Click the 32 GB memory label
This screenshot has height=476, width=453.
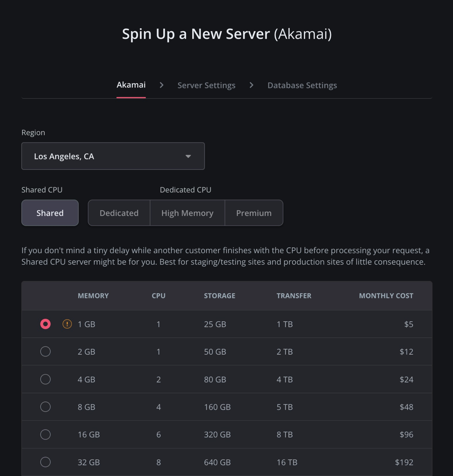(x=89, y=462)
